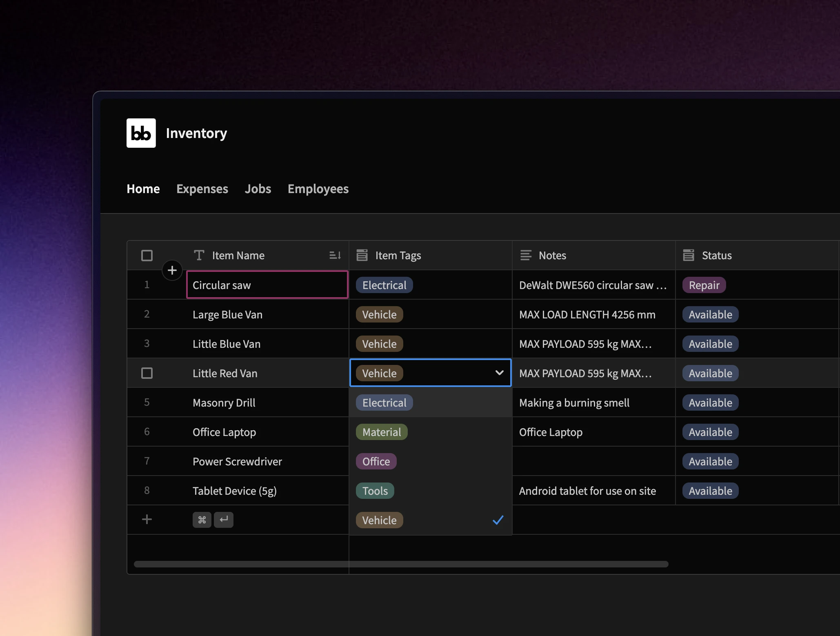The width and height of the screenshot is (840, 636).
Task: Choose Tools from the tag dropdown list
Action: [x=431, y=491]
